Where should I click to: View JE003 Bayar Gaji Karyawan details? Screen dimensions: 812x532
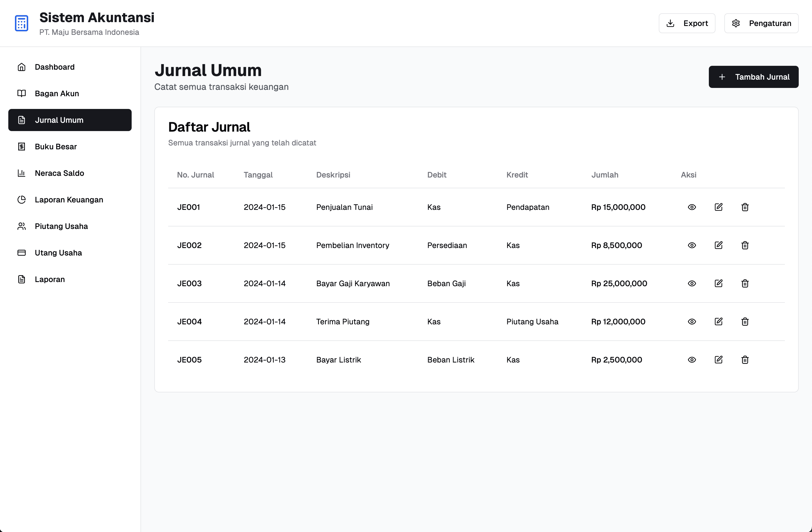(692, 283)
